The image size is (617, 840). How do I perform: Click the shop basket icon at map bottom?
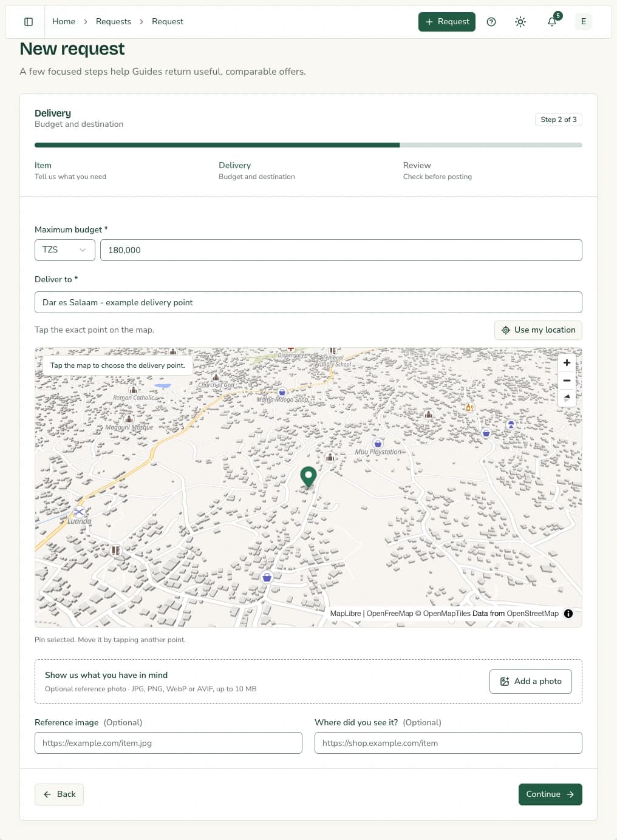pyautogui.click(x=267, y=577)
